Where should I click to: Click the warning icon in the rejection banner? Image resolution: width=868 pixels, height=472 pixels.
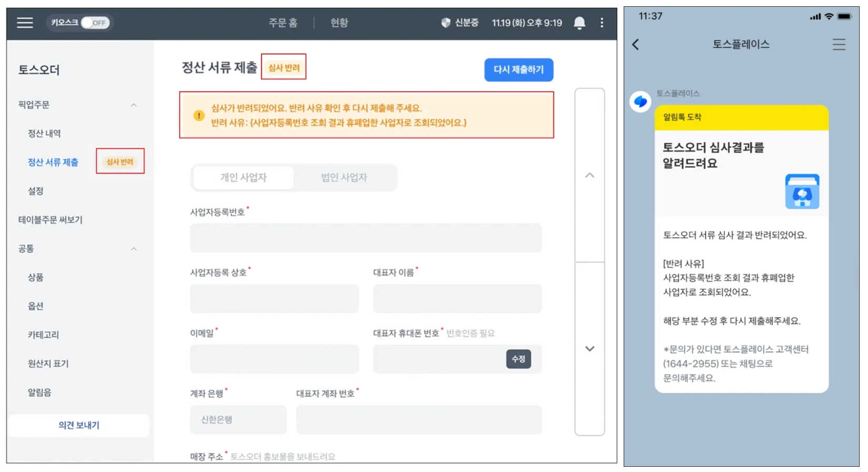click(199, 116)
